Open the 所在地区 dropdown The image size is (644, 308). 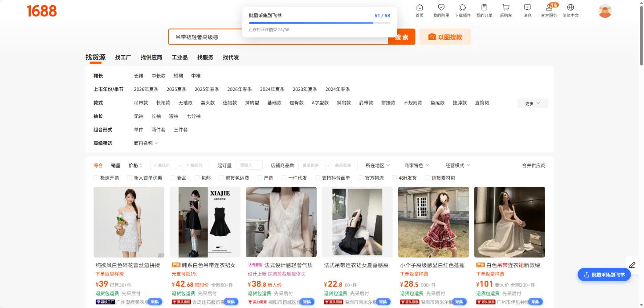(378, 165)
